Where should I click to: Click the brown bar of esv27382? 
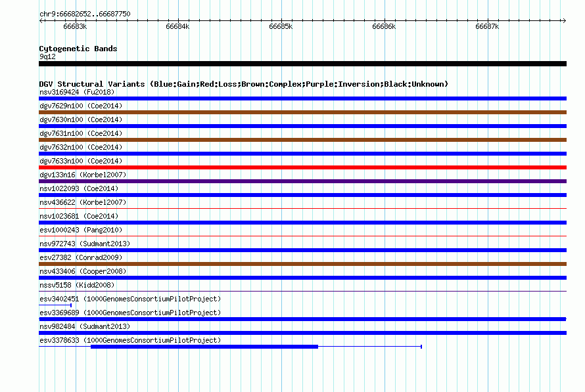(302, 264)
